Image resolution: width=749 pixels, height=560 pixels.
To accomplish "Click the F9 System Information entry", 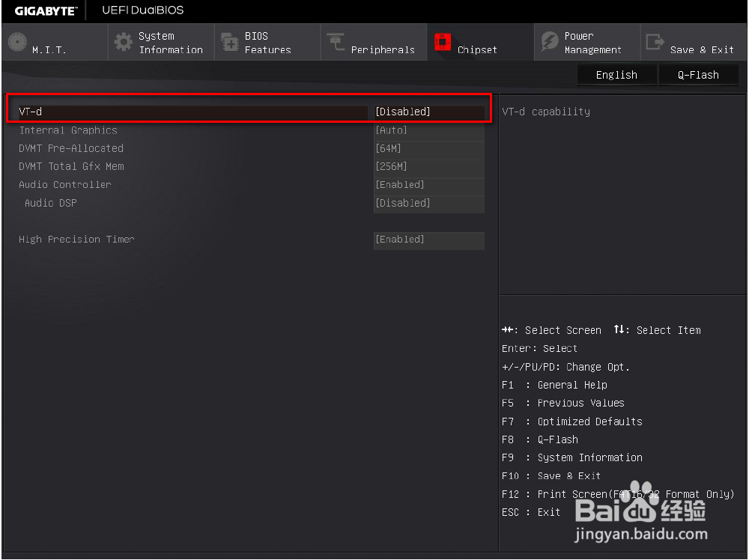I will coord(572,458).
